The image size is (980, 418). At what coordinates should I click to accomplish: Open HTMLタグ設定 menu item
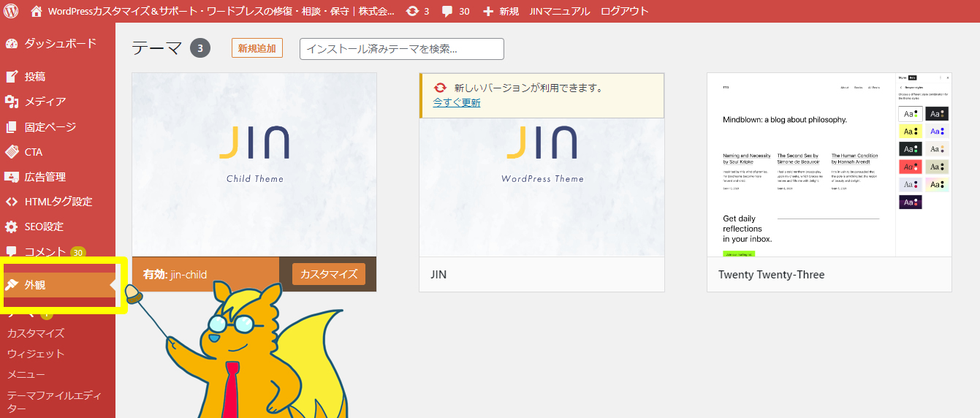point(58,202)
